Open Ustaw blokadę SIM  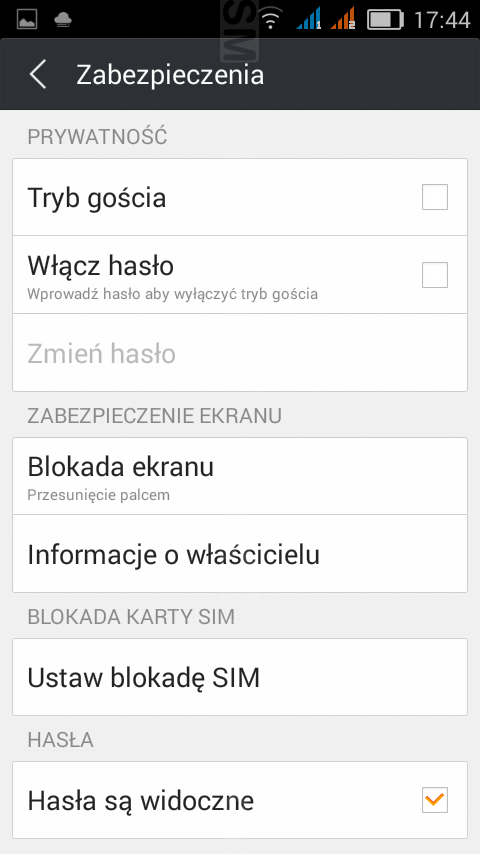click(x=240, y=677)
